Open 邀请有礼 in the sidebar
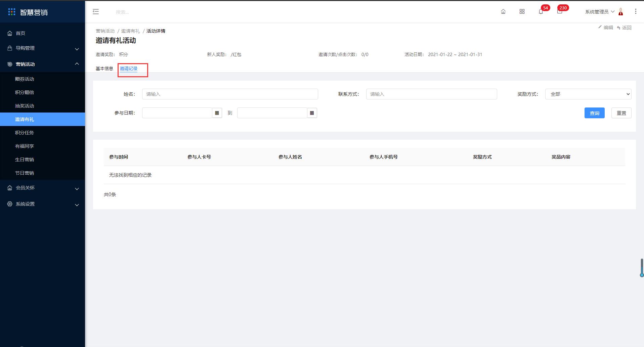This screenshot has height=347, width=644. (42, 119)
